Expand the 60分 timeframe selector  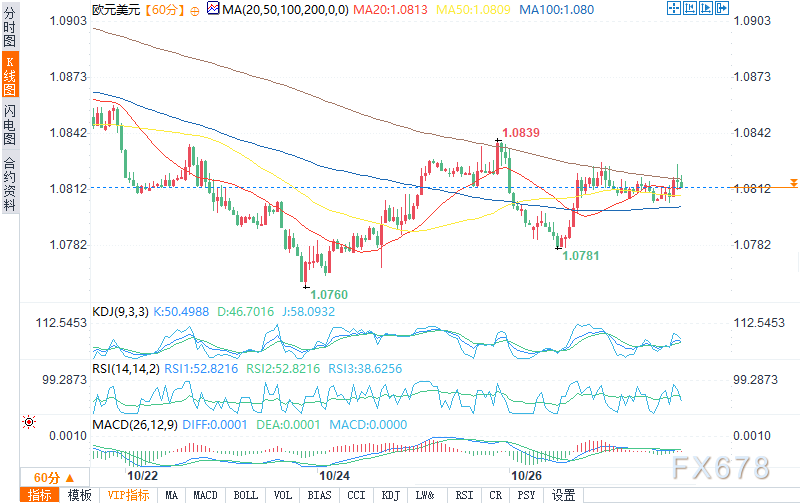click(x=54, y=478)
